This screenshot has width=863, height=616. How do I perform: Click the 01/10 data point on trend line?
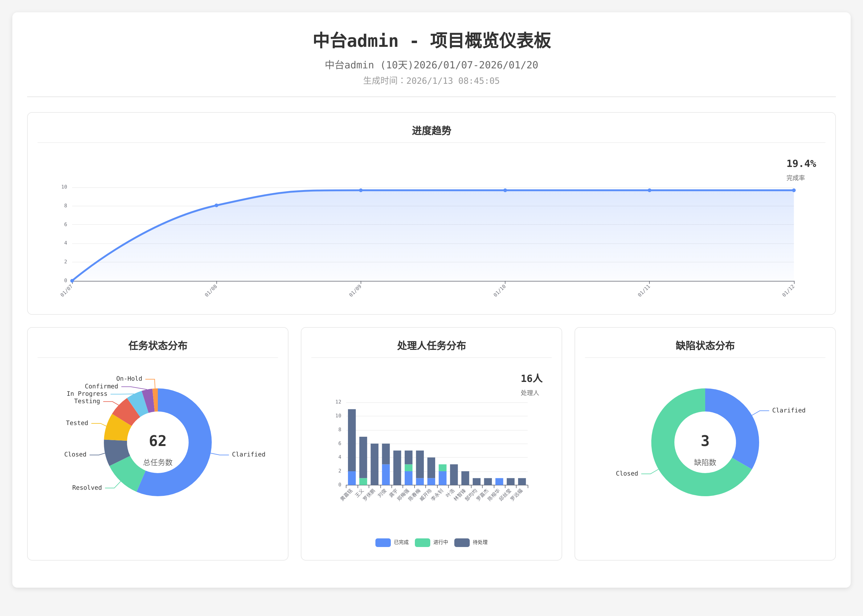tap(505, 190)
